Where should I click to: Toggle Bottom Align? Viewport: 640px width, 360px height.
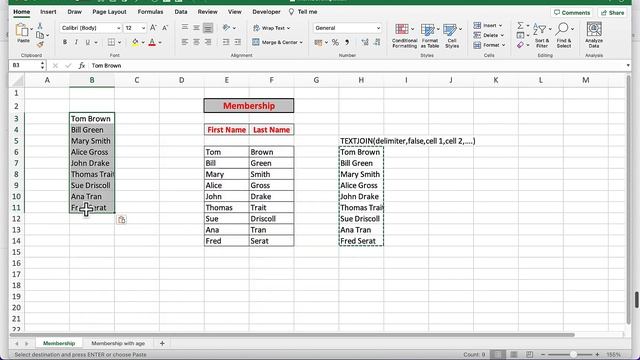[208, 28]
